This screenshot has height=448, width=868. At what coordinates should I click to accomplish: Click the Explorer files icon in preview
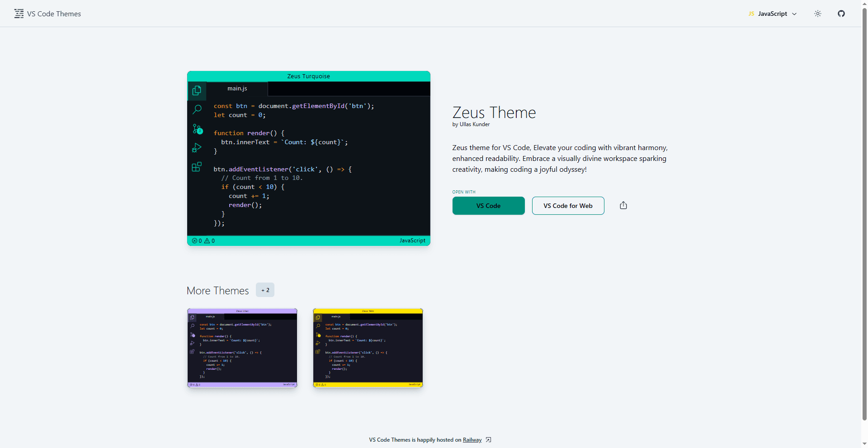(x=197, y=90)
